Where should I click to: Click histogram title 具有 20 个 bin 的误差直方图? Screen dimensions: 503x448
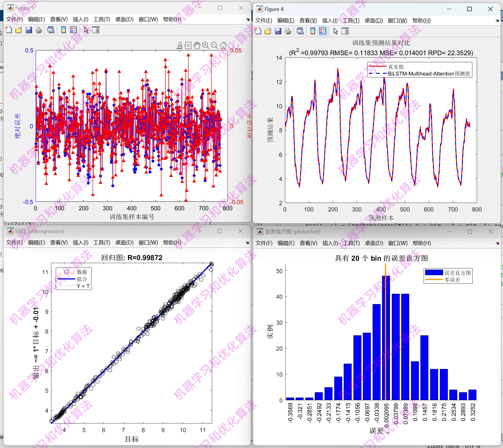(381, 258)
